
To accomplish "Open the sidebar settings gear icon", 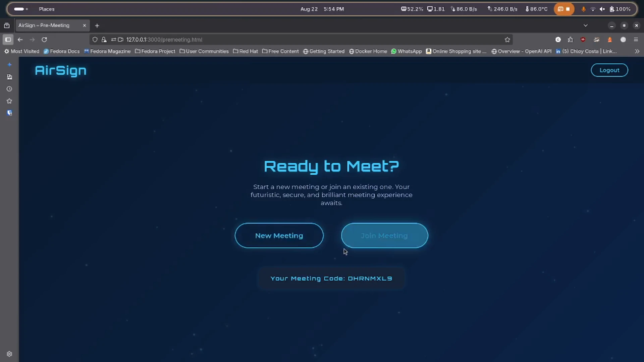I will pos(9,354).
